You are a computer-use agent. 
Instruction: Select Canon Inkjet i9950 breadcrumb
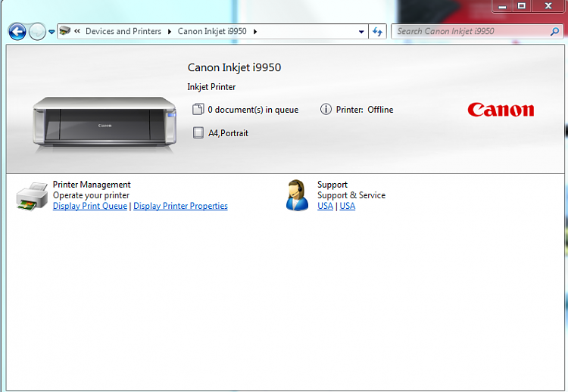coord(212,32)
